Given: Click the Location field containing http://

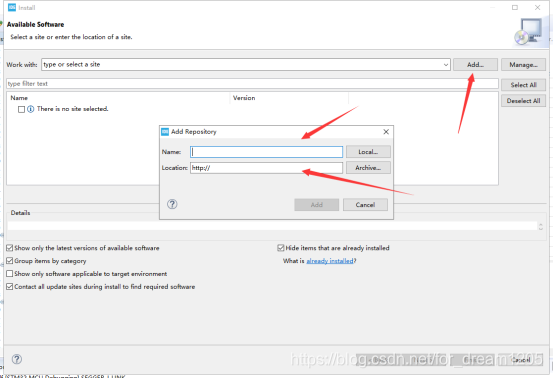Looking at the screenshot, I should tap(266, 168).
